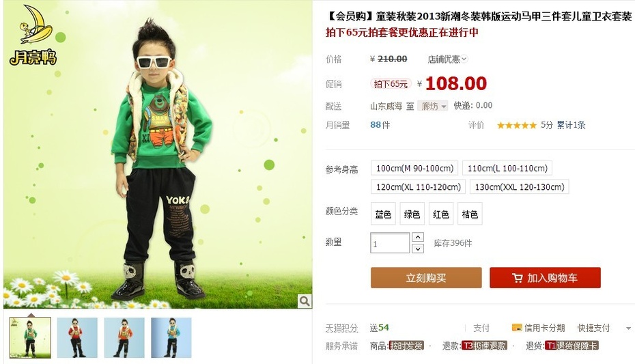635x364 pixels.
Task: Open the 累计1条 reviews link
Action: click(571, 125)
